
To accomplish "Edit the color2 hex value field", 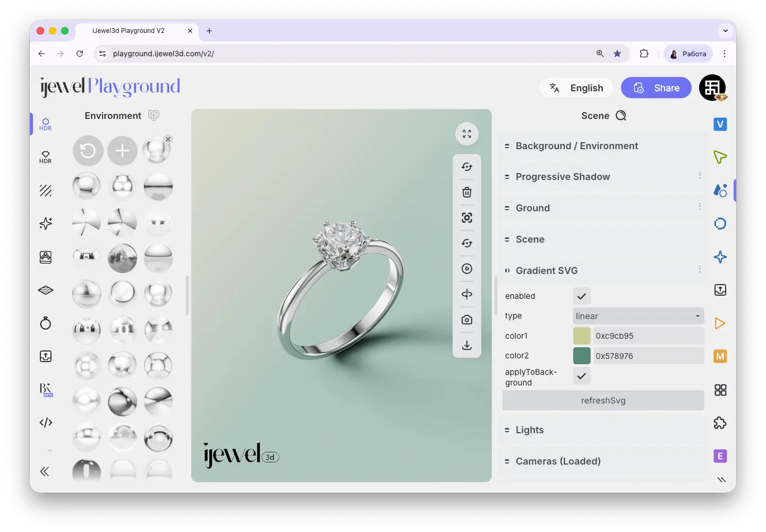I will click(x=649, y=356).
